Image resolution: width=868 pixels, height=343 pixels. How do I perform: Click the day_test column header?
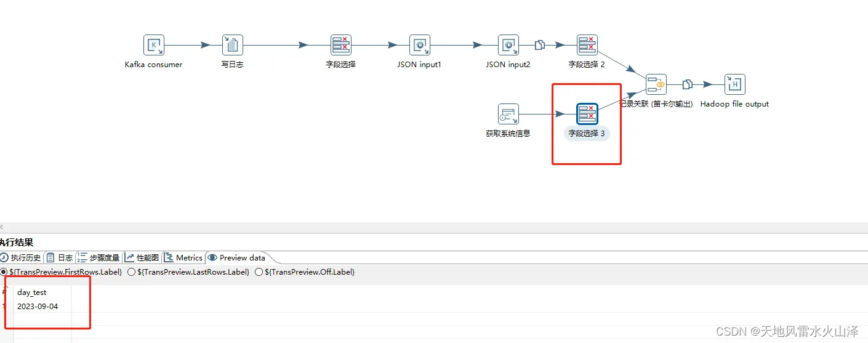(x=32, y=293)
